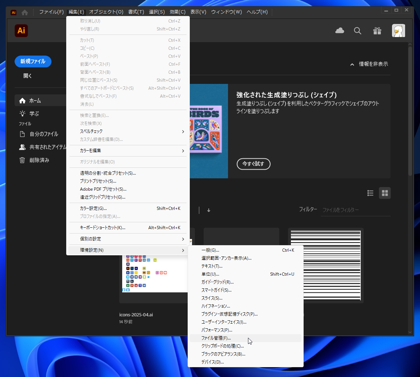Select キーボードショートカット menu item
Image resolution: width=420 pixels, height=377 pixels.
[128, 228]
